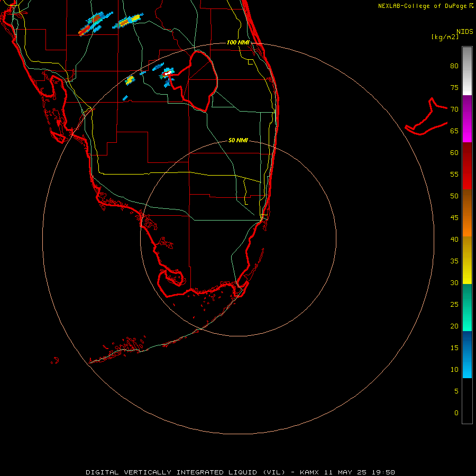
Task: Click the 30 value on the scale
Action: 454,283
